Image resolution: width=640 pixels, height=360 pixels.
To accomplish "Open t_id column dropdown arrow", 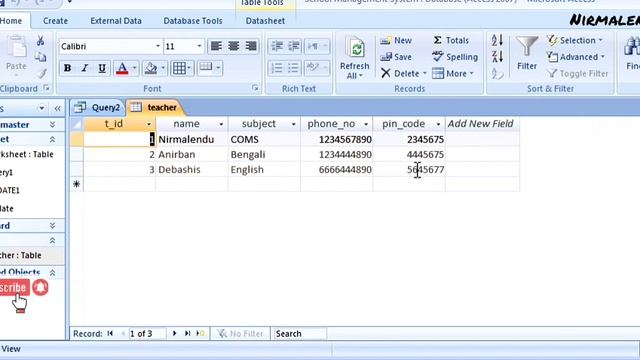I will click(x=149, y=124).
